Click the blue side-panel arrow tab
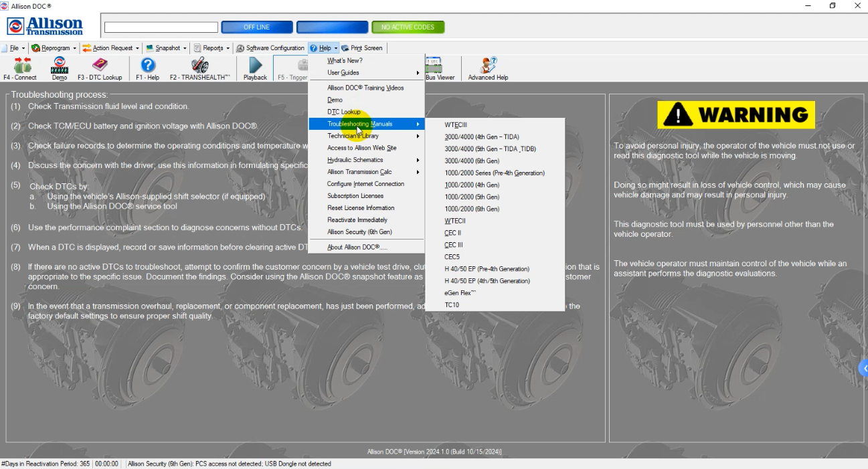Screen dimensions: 868x469 pos(863,368)
